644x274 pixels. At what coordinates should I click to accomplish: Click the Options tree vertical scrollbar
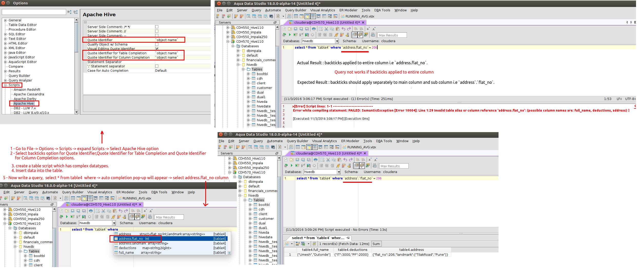tap(76, 66)
